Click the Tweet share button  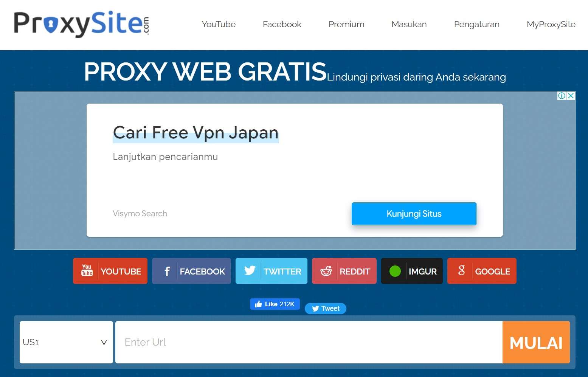(x=325, y=309)
